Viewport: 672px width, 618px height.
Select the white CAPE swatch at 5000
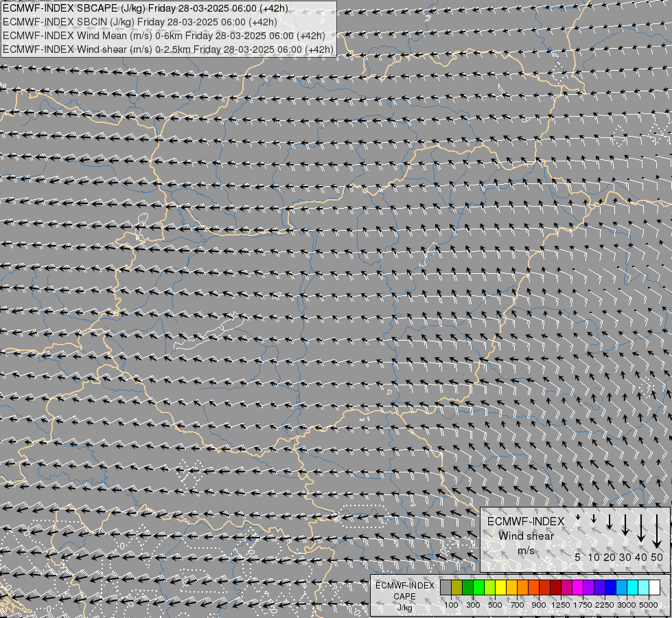[654, 588]
